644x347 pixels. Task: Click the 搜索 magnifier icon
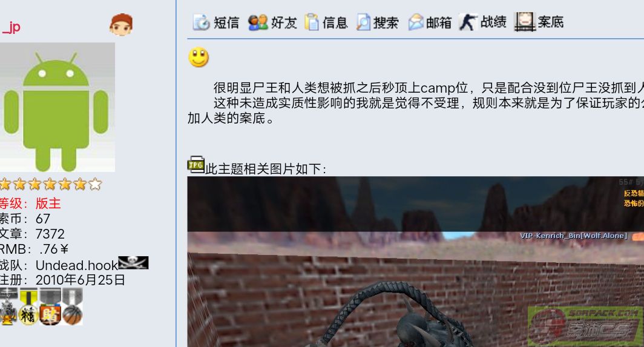pos(363,22)
